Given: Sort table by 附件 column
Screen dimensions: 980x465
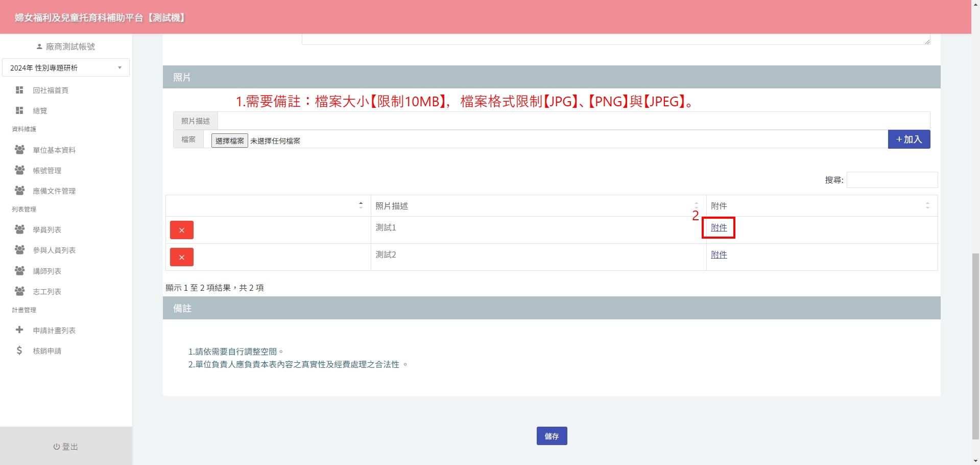Looking at the screenshot, I should (x=821, y=206).
